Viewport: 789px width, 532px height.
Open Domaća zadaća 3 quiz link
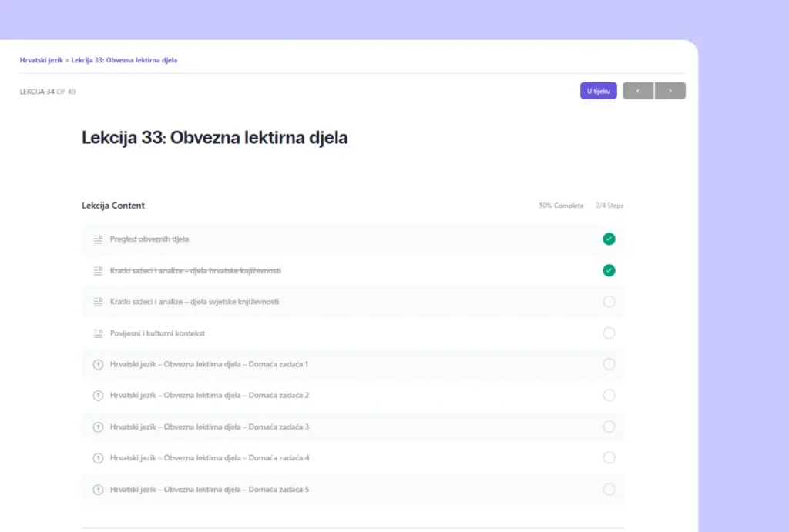click(210, 427)
